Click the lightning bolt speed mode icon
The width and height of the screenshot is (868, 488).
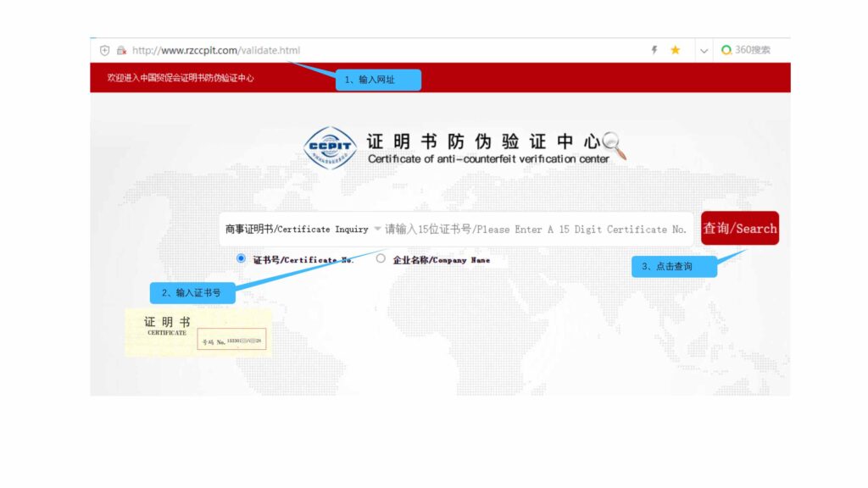click(654, 50)
